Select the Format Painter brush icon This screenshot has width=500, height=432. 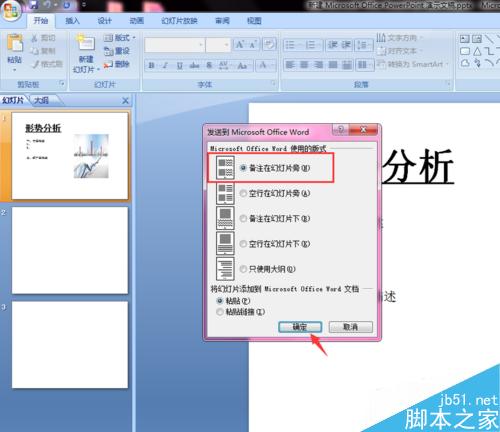point(35,64)
